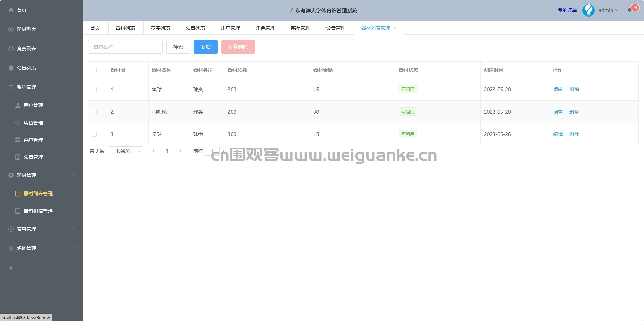
Task: Click the 系统管理 sliders icon
Action: point(11,87)
